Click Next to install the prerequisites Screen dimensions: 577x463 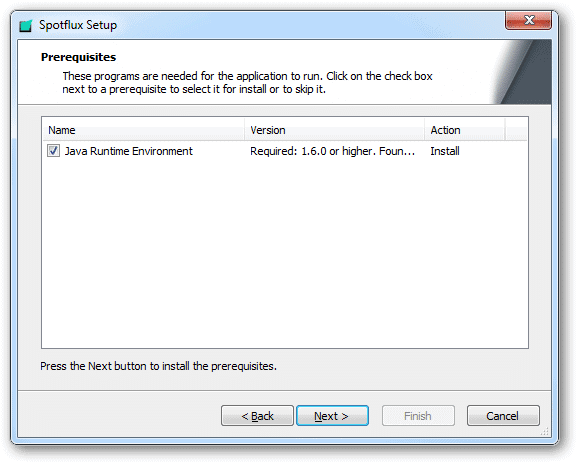point(332,416)
